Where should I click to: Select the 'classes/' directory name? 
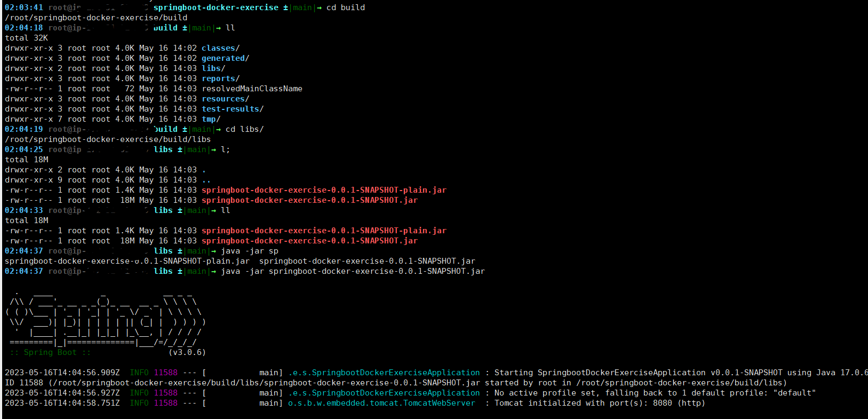click(x=220, y=48)
